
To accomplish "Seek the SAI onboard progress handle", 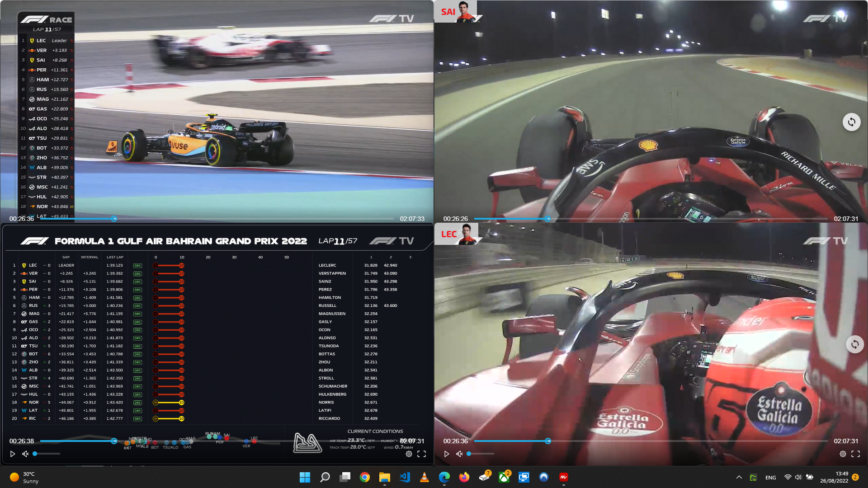I will coord(547,219).
